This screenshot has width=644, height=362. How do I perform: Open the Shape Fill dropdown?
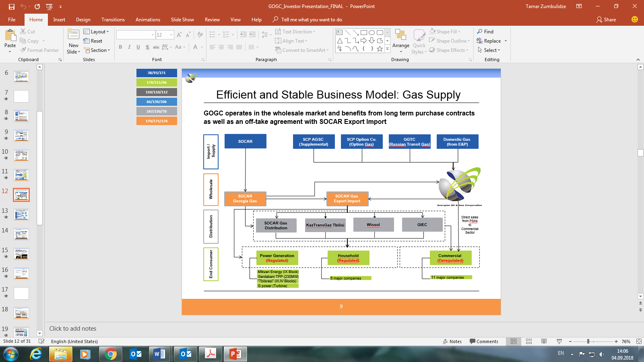445,32
